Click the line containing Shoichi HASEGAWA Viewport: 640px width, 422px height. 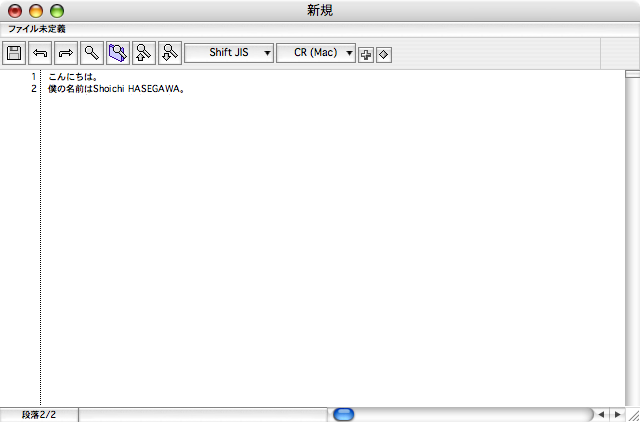coord(117,89)
